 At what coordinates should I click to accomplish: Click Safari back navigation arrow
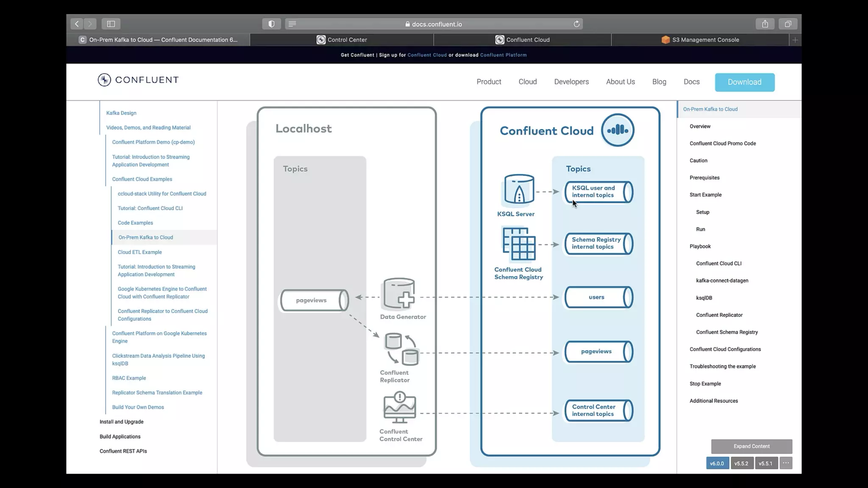[77, 24]
